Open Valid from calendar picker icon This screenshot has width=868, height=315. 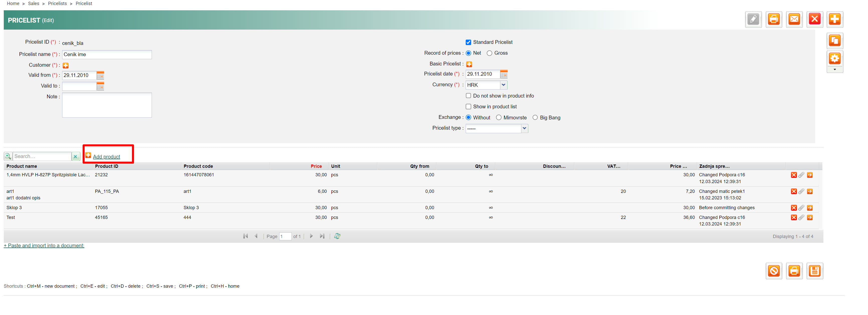click(100, 75)
